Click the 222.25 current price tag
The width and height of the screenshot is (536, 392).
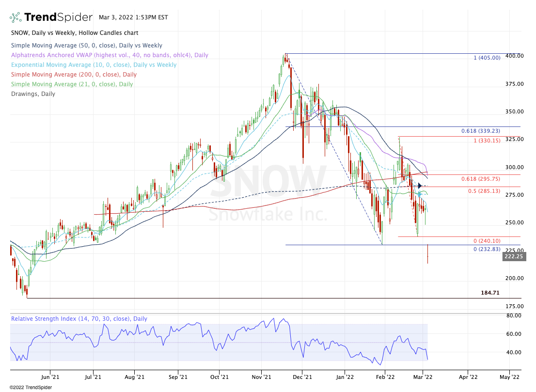514,256
